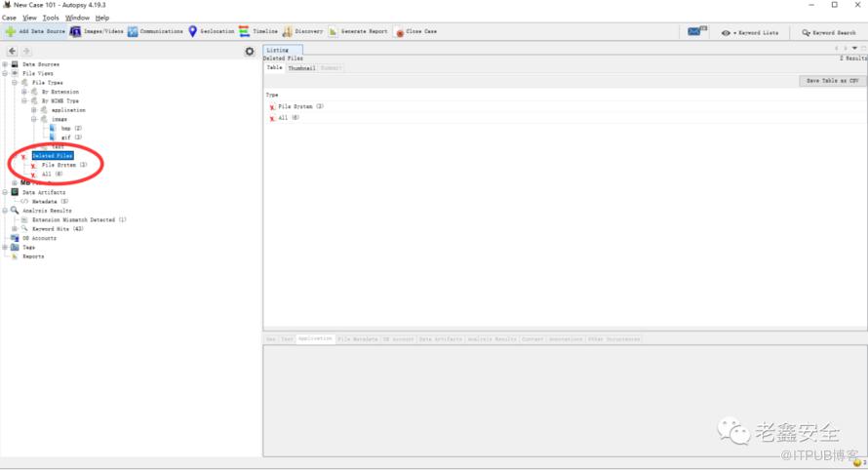The image size is (868, 470).
Task: Click the back arrow in tree panel
Action: (12, 51)
